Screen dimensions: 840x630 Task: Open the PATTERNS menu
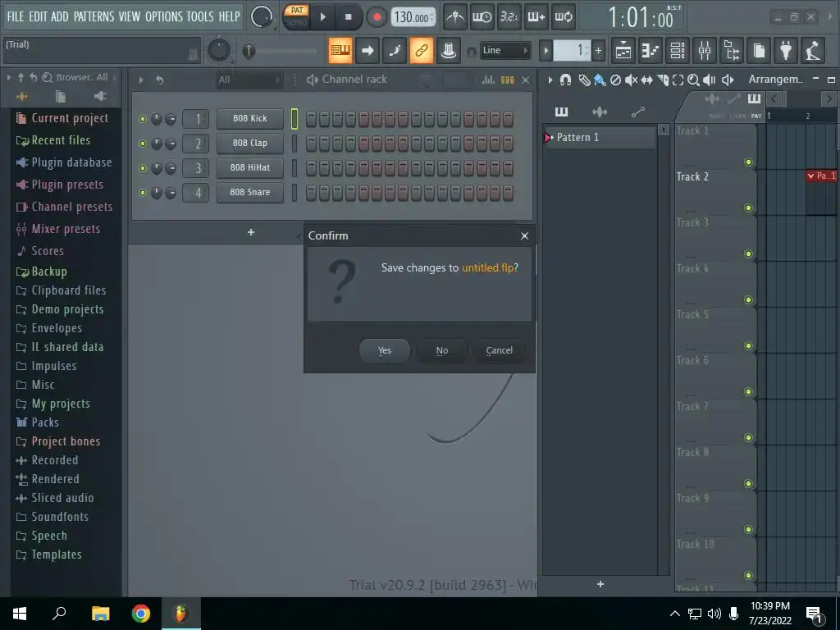pos(94,16)
